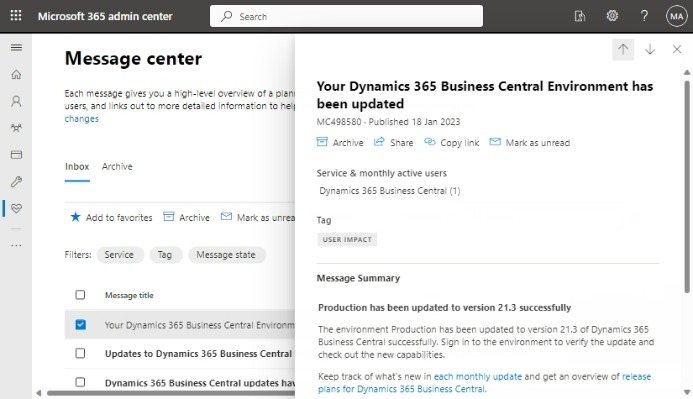Viewport: 693px width, 399px height.
Task: Copy link to this message
Action: (451, 142)
